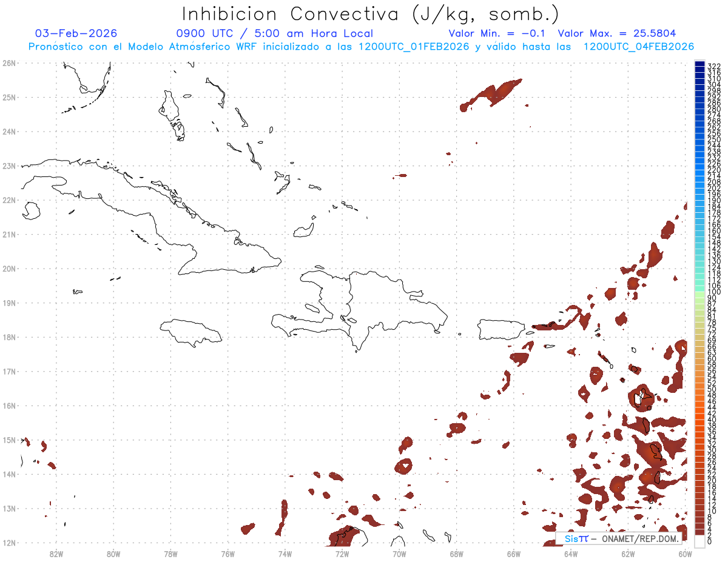
Task: Click the '18N' latitude label
Action: [x=9, y=337]
